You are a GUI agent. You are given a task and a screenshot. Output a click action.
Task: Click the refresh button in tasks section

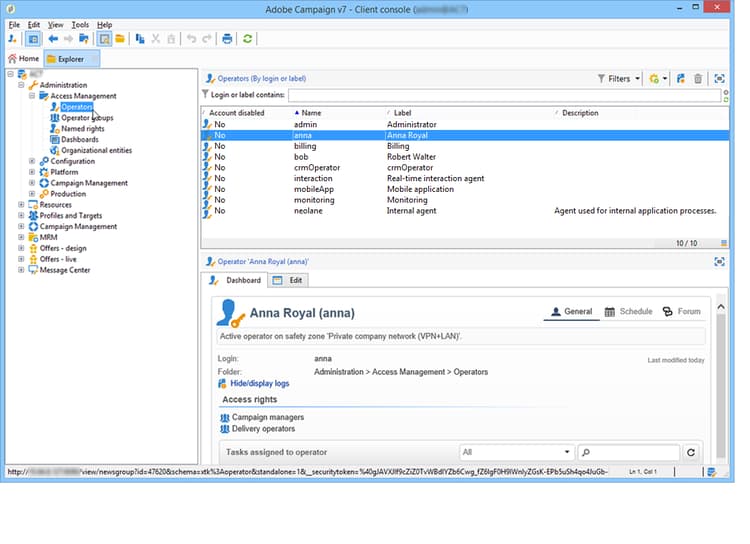click(x=691, y=452)
